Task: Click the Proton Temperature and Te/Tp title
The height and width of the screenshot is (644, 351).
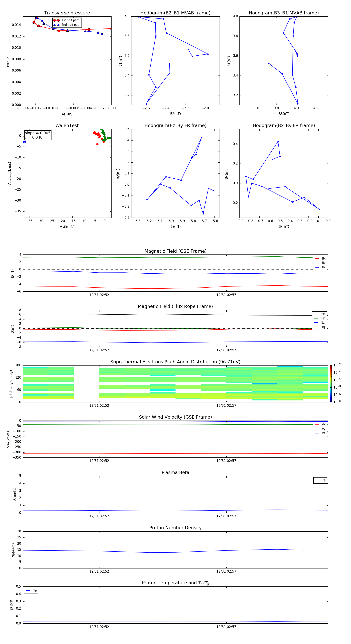Action: coord(175,583)
